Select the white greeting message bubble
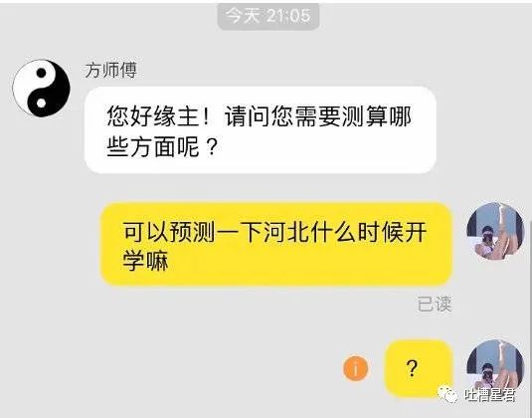532x418 pixels. (x=261, y=129)
